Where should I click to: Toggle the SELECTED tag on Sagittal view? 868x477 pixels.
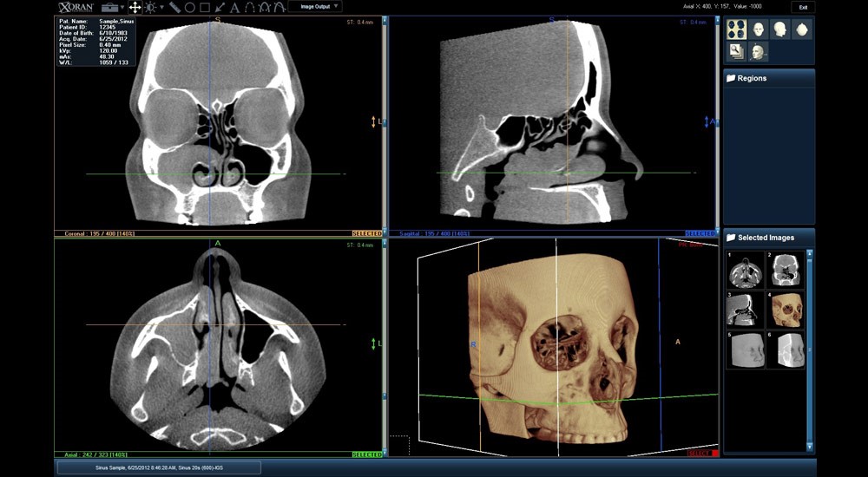[700, 233]
